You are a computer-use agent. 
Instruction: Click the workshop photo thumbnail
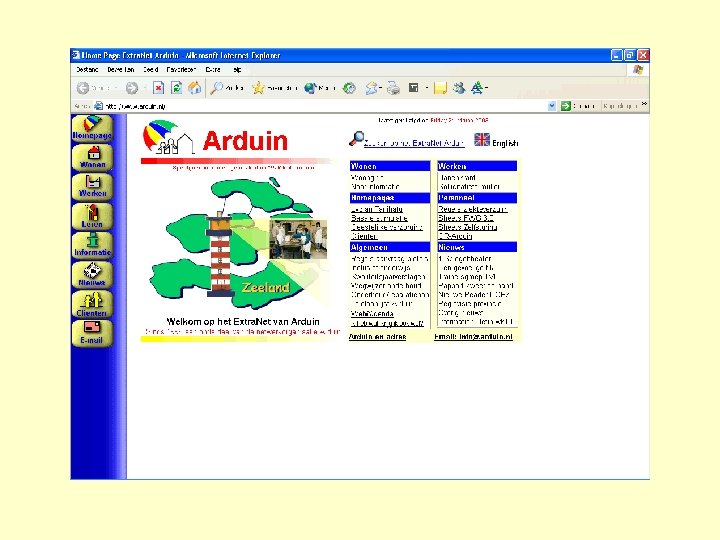tap(298, 239)
